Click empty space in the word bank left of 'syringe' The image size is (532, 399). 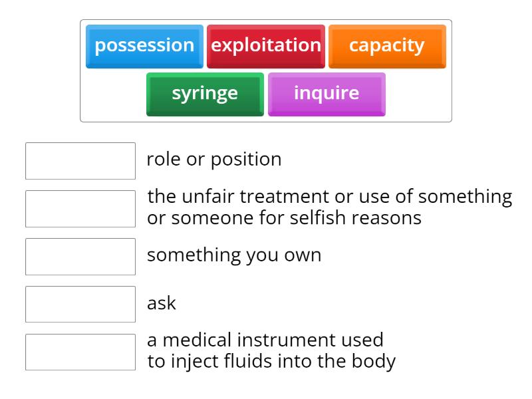tap(113, 94)
